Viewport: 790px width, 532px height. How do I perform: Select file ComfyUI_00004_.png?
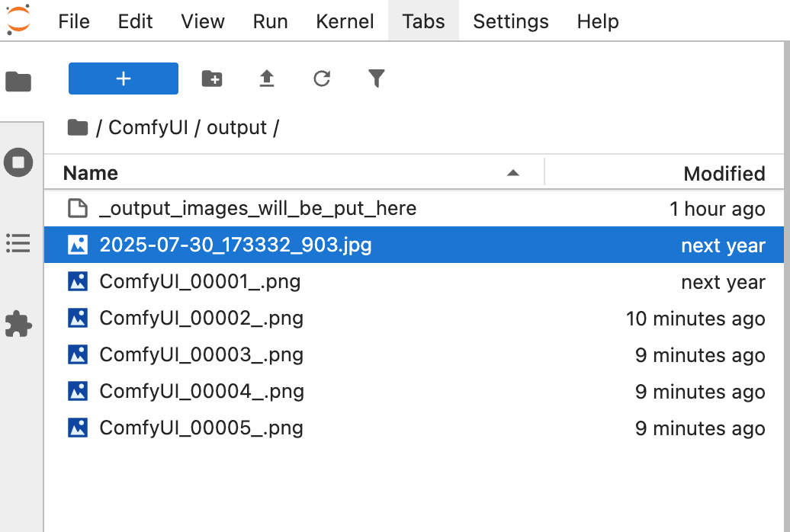point(414,391)
